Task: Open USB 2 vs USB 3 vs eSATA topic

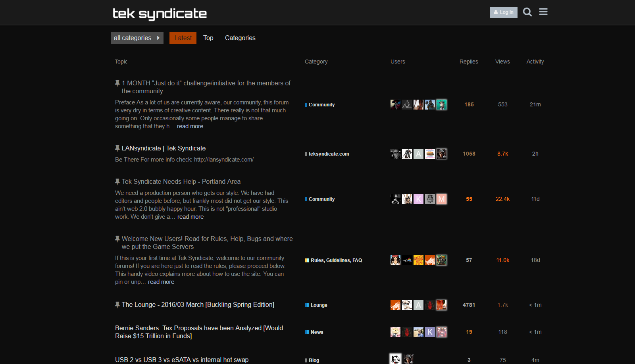Action: pos(182,360)
